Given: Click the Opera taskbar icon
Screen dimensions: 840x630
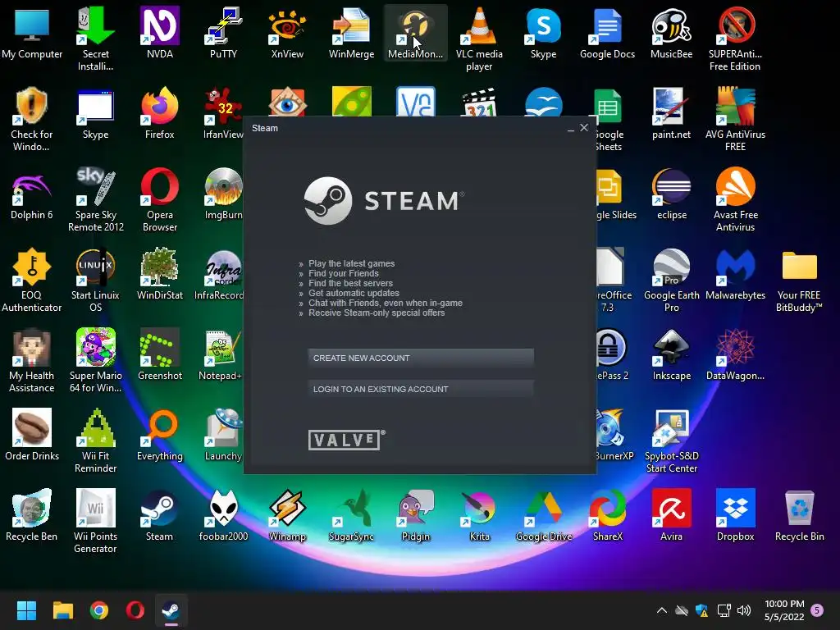Looking at the screenshot, I should pos(135,610).
